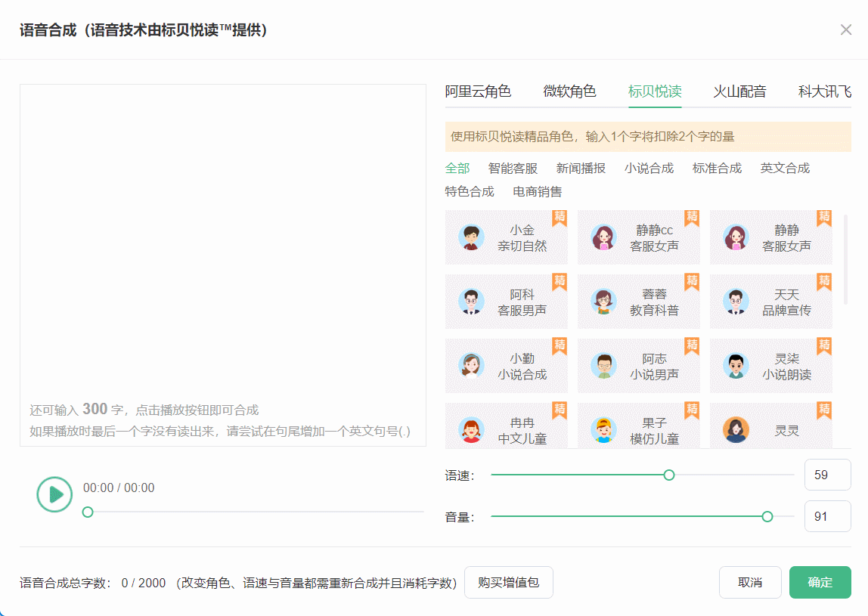
Task: Click the 精 badge on 小金 card
Action: pos(560,218)
